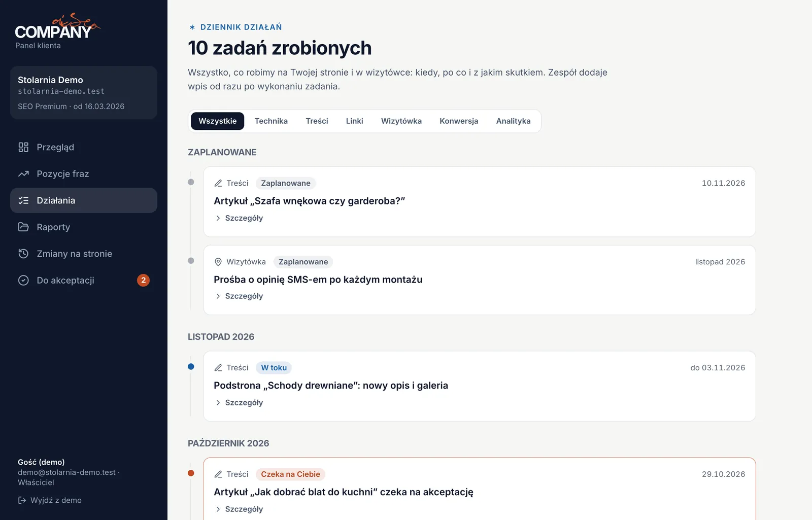Click the 10 zadań zrobionych heading

pyautogui.click(x=280, y=48)
